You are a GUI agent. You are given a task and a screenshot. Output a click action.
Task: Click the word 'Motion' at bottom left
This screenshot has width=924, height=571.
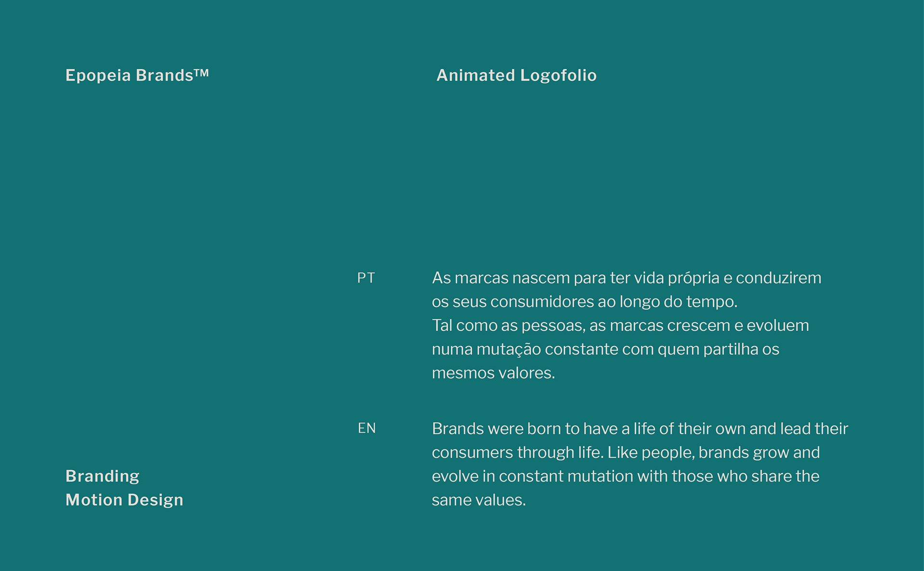coord(94,500)
